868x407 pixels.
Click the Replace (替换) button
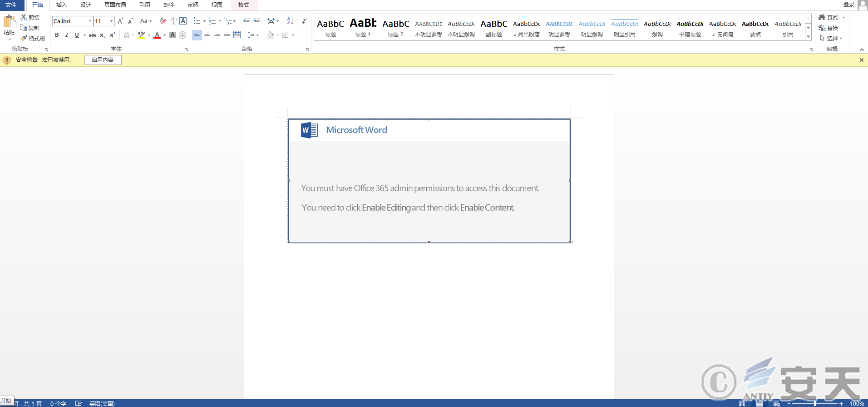click(x=829, y=28)
